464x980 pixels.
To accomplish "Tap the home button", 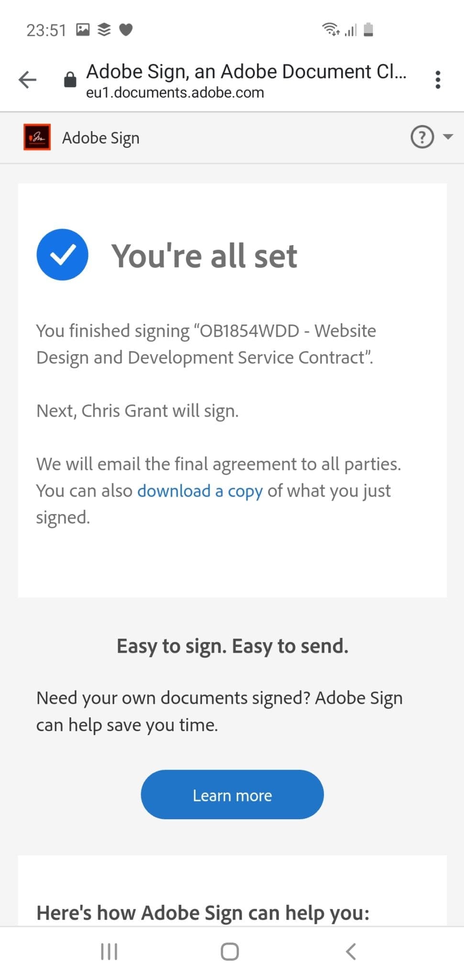I will pyautogui.click(x=230, y=951).
